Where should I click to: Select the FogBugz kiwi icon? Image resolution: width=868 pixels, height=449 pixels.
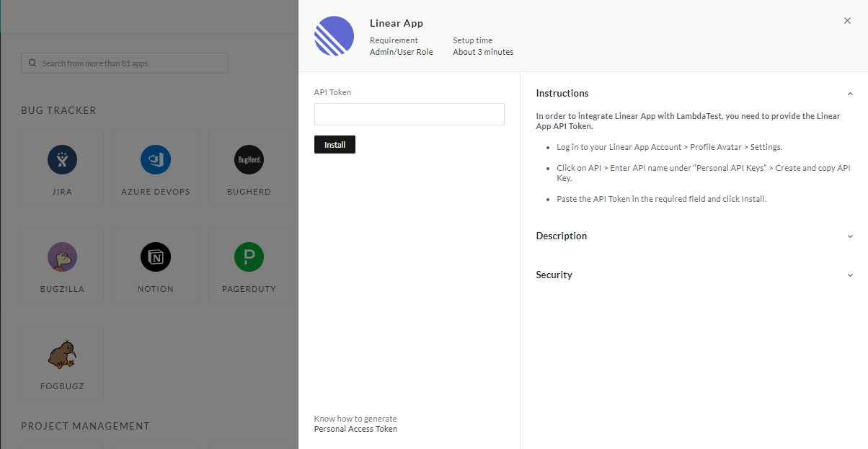pos(62,354)
